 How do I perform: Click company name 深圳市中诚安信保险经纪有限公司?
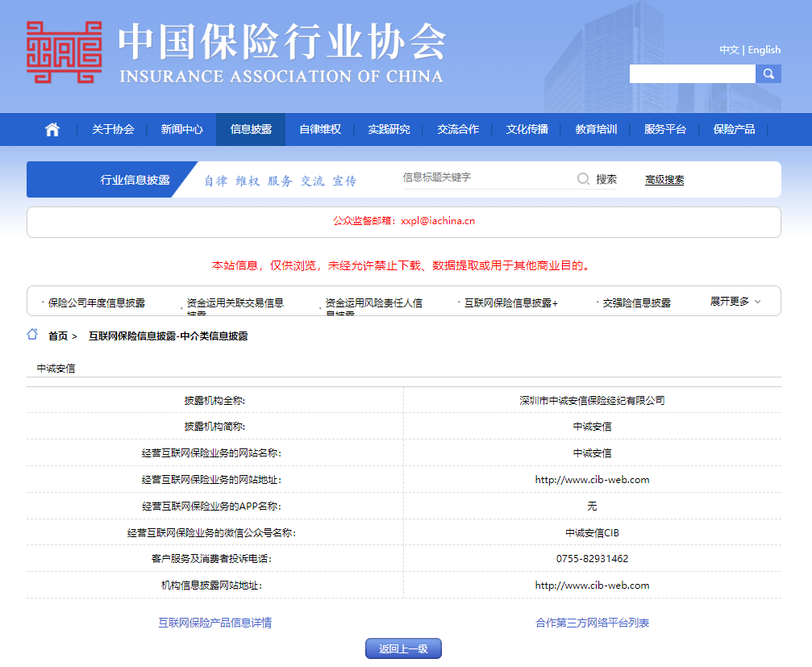point(592,400)
